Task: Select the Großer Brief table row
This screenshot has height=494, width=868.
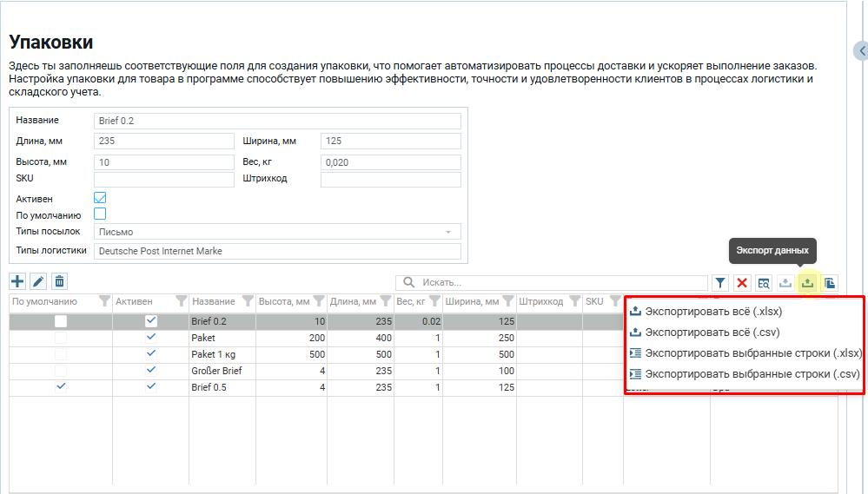Action: point(216,371)
